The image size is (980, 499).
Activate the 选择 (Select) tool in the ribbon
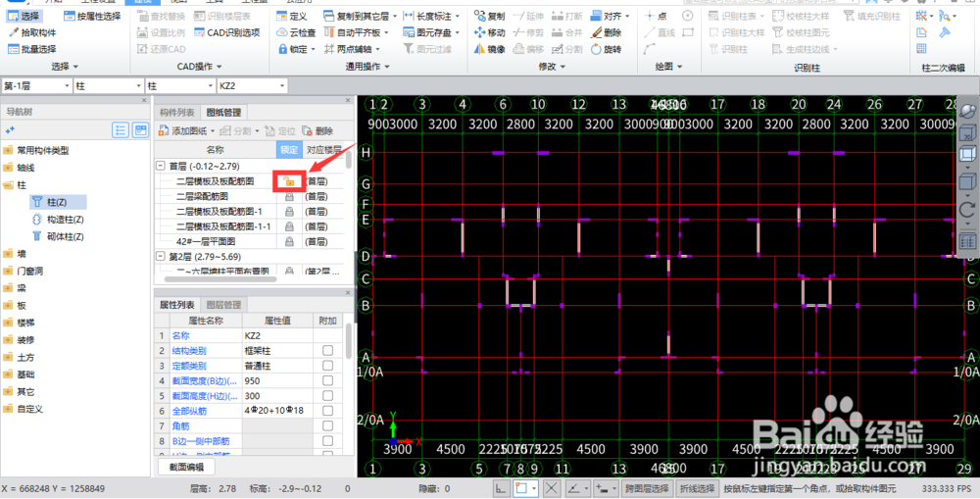coord(23,17)
